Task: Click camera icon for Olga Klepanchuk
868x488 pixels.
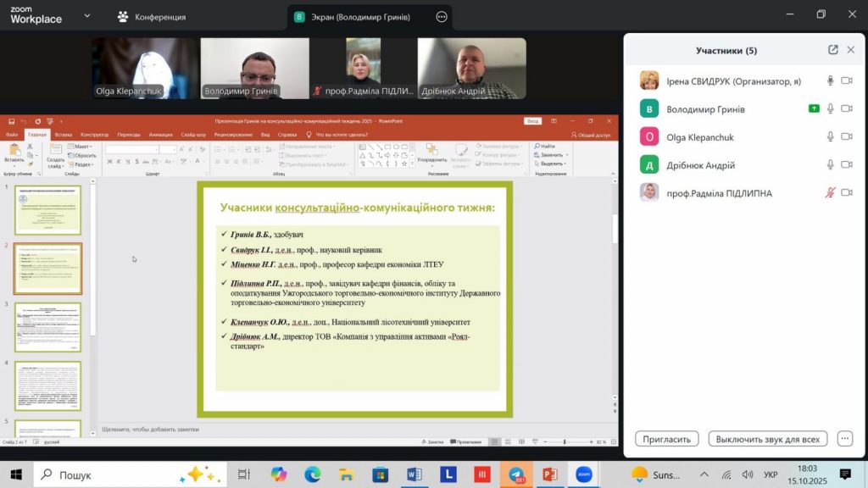Action: 846,136
